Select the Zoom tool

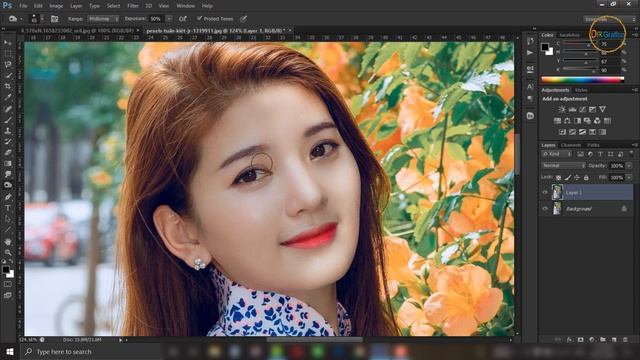click(x=8, y=252)
